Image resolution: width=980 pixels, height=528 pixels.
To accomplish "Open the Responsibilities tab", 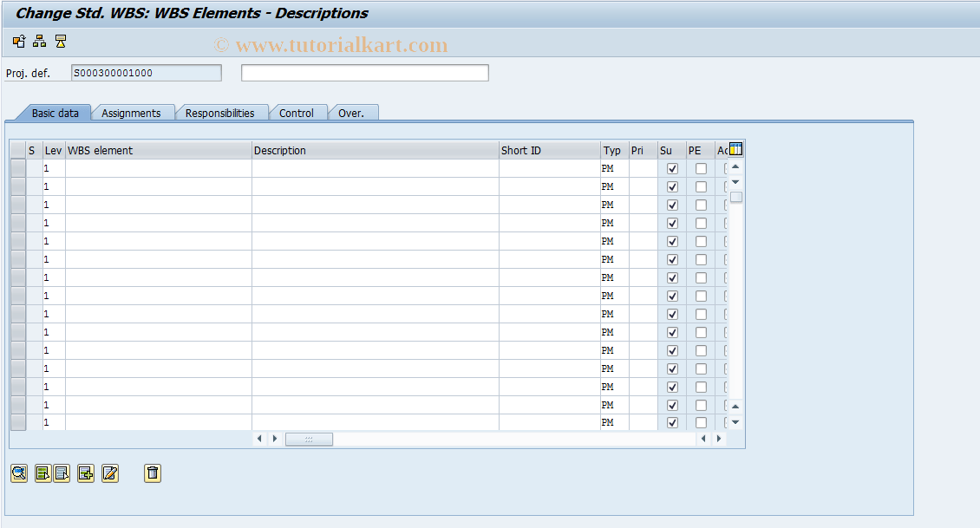I will 222,113.
